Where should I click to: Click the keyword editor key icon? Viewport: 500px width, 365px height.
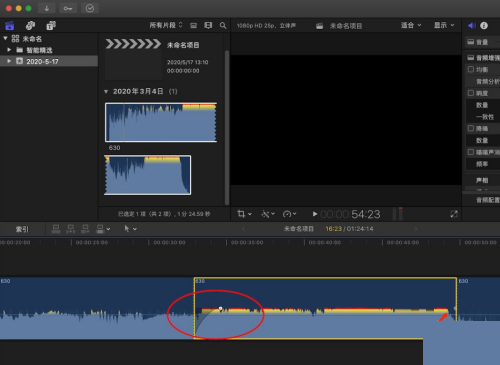(x=68, y=8)
